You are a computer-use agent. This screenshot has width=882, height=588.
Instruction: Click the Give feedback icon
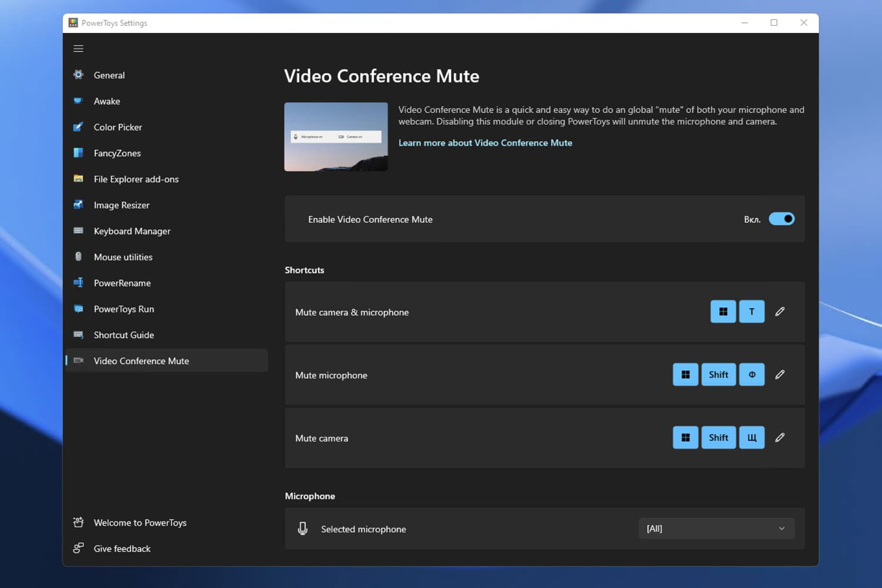pos(78,548)
